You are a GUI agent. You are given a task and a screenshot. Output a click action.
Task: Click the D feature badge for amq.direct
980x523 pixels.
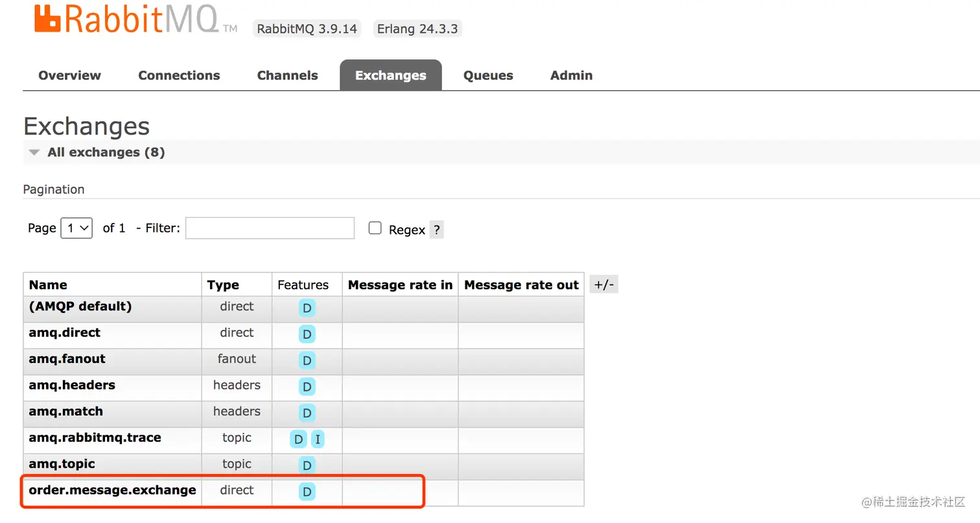pyautogui.click(x=307, y=334)
